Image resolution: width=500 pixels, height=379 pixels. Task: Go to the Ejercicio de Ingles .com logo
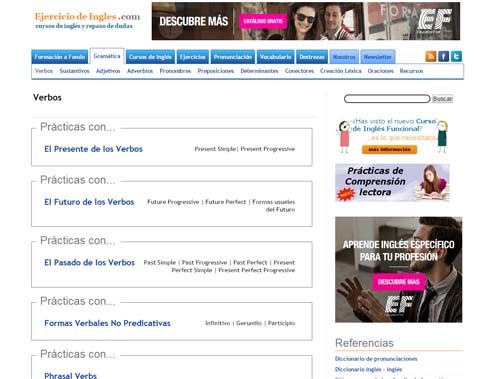click(x=87, y=20)
